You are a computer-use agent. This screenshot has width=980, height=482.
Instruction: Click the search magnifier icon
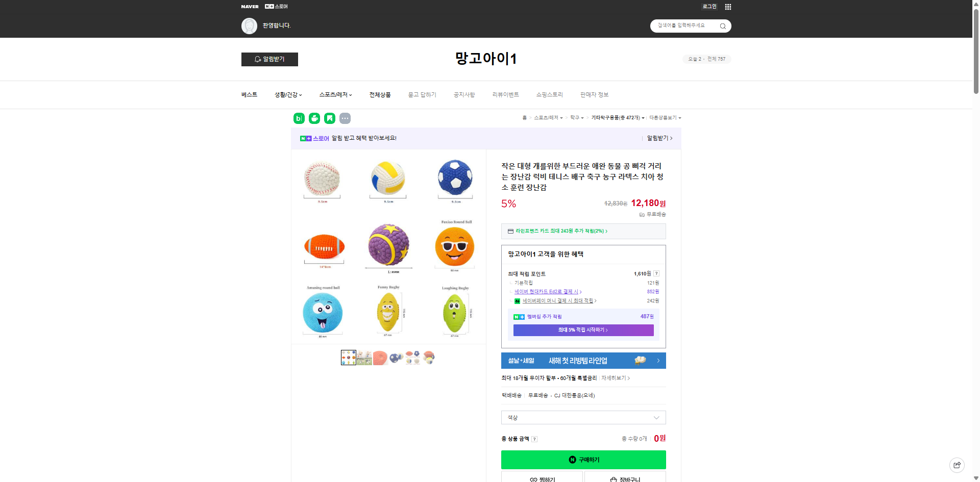(x=722, y=26)
